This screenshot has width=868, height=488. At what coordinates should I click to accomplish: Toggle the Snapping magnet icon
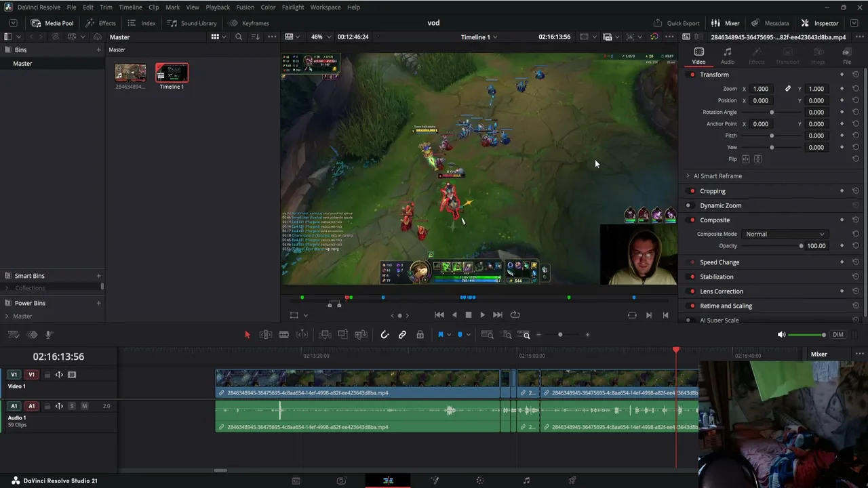tap(384, 335)
